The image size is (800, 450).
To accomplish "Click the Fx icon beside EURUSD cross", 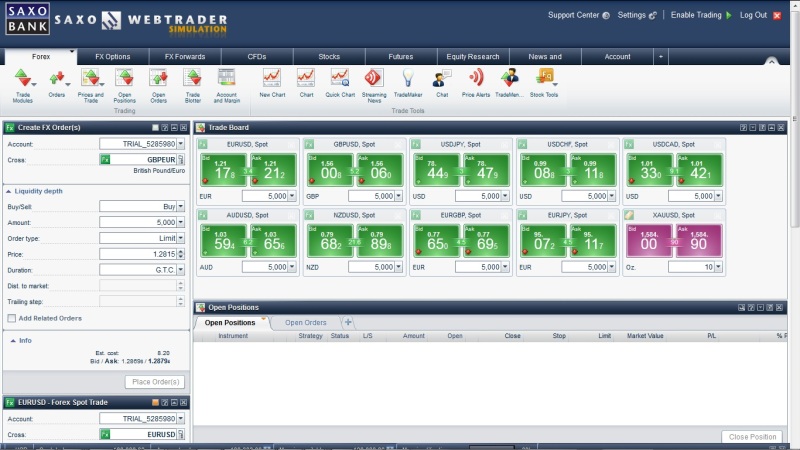I will [105, 434].
